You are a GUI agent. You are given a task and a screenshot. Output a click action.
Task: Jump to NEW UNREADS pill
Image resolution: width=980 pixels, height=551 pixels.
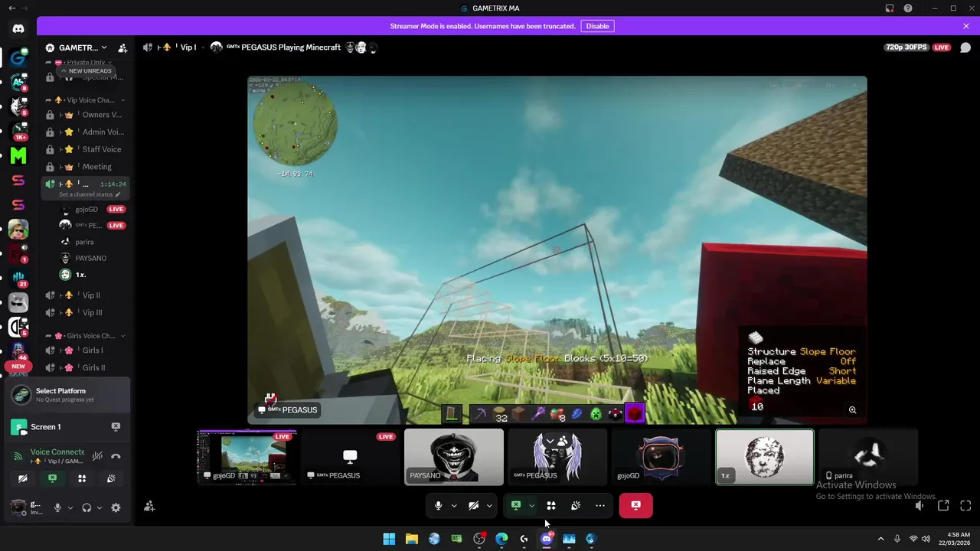click(x=86, y=71)
